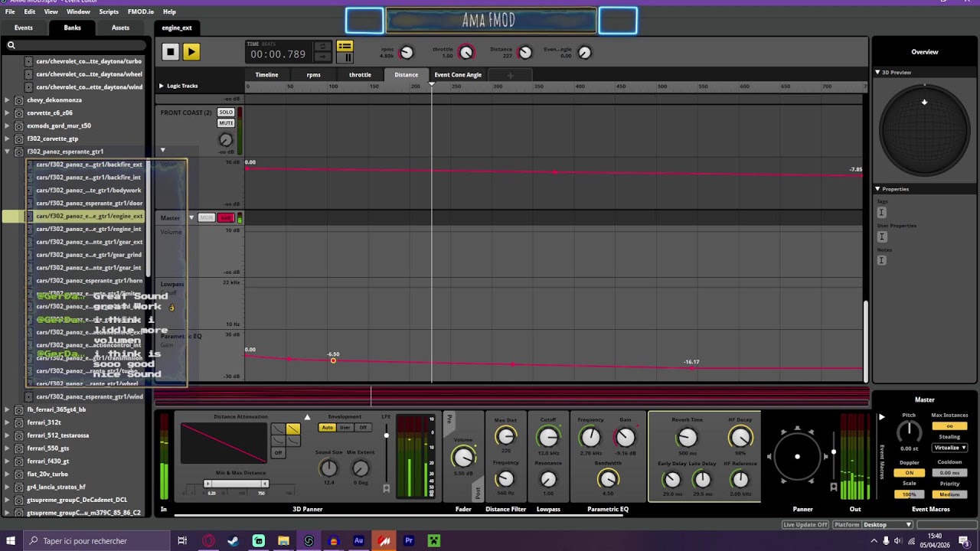This screenshot has width=980, height=551.
Task: Switch to the Event Cone Angle tab
Action: (458, 74)
